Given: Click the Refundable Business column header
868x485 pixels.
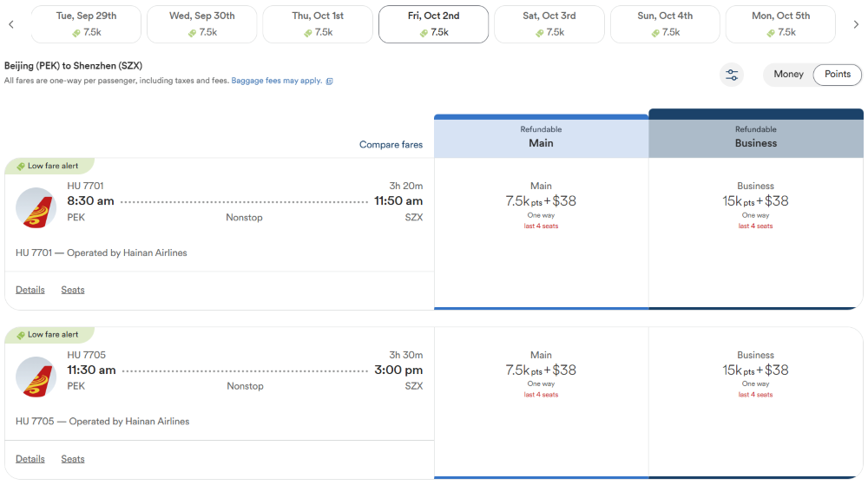Looking at the screenshot, I should pos(756,136).
